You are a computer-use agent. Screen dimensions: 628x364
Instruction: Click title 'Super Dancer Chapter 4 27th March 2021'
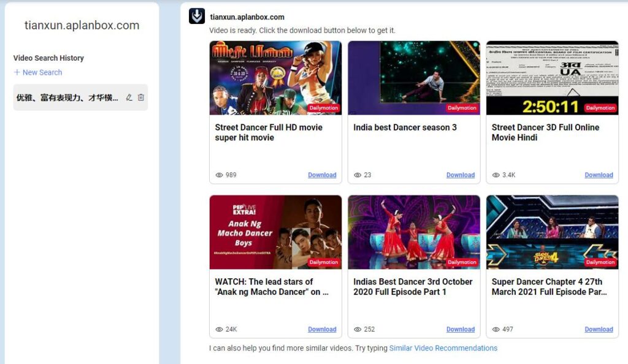(x=549, y=287)
